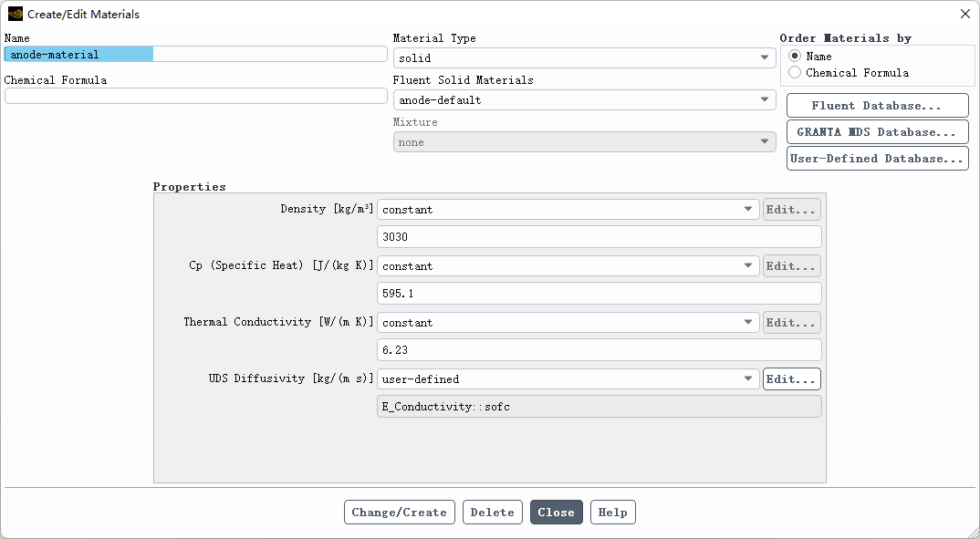
Task: Open the Material Type dropdown
Action: click(x=584, y=58)
